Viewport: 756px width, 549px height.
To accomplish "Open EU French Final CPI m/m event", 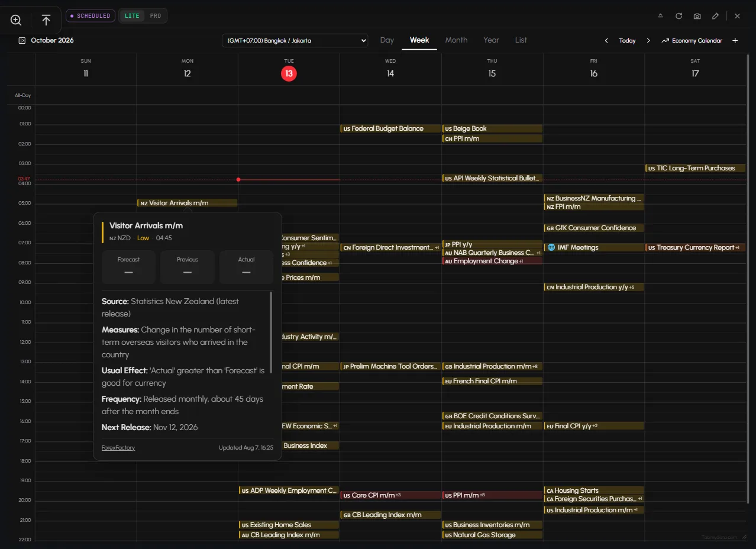I will tap(492, 381).
